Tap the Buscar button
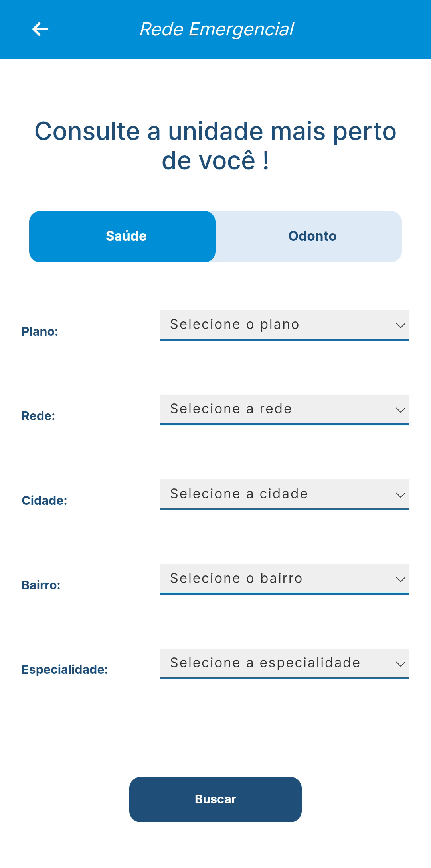The image size is (431, 868). pos(215,799)
